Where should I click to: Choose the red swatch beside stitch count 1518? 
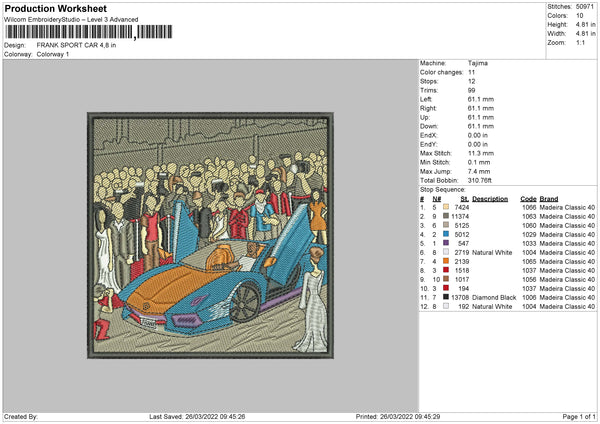(x=446, y=270)
